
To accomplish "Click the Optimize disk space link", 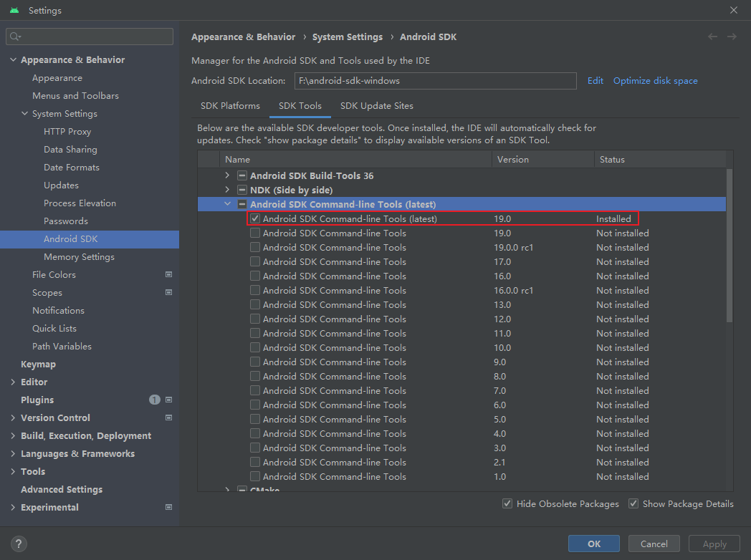I will (655, 81).
